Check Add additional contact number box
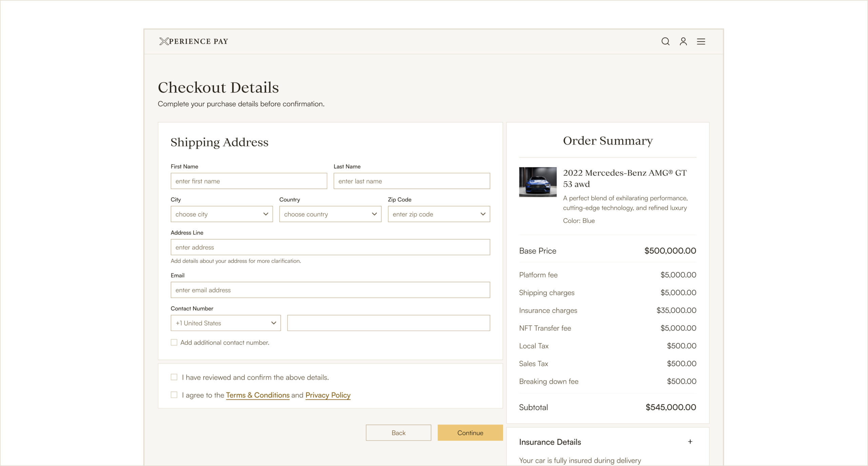This screenshot has width=868, height=466. click(174, 343)
